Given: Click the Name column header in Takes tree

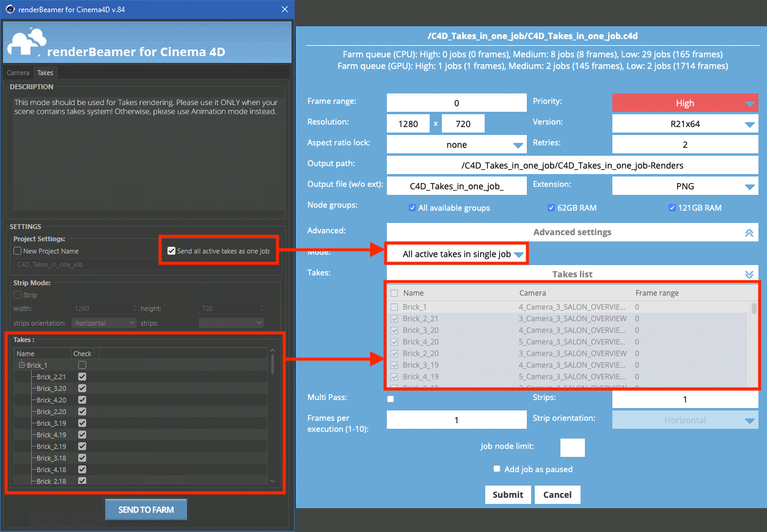Looking at the screenshot, I should (42, 354).
